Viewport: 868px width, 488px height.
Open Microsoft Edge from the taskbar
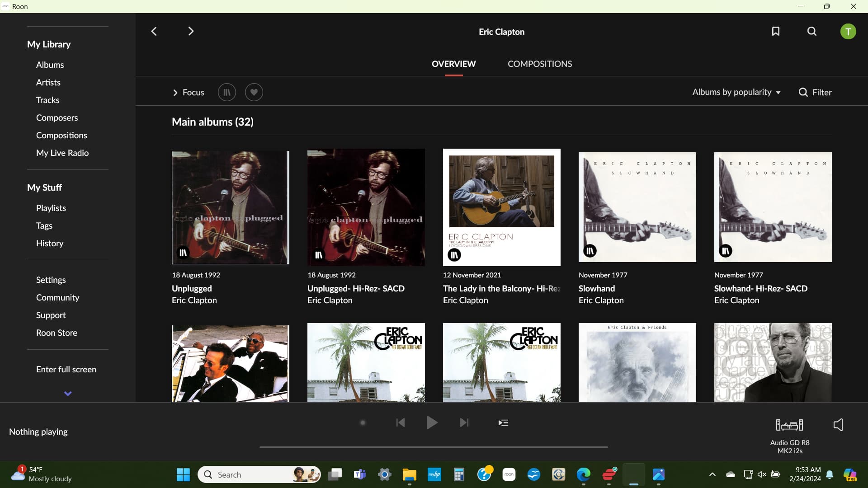(584, 474)
